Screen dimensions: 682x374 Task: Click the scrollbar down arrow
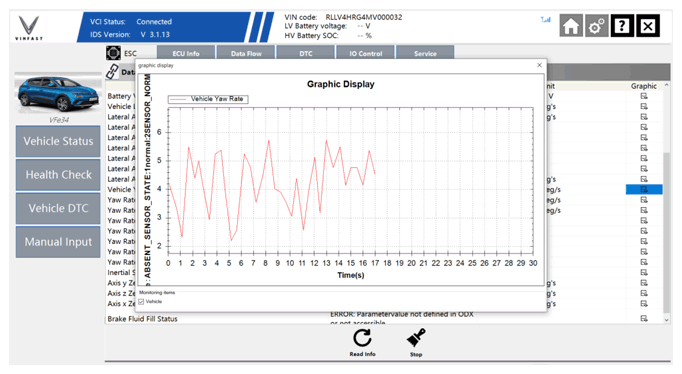pyautogui.click(x=666, y=320)
